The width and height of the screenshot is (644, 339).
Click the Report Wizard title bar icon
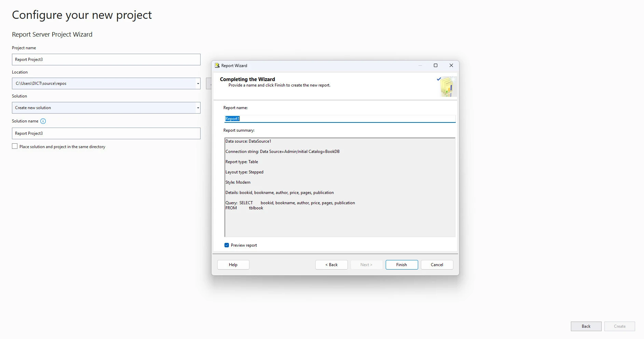pos(217,65)
